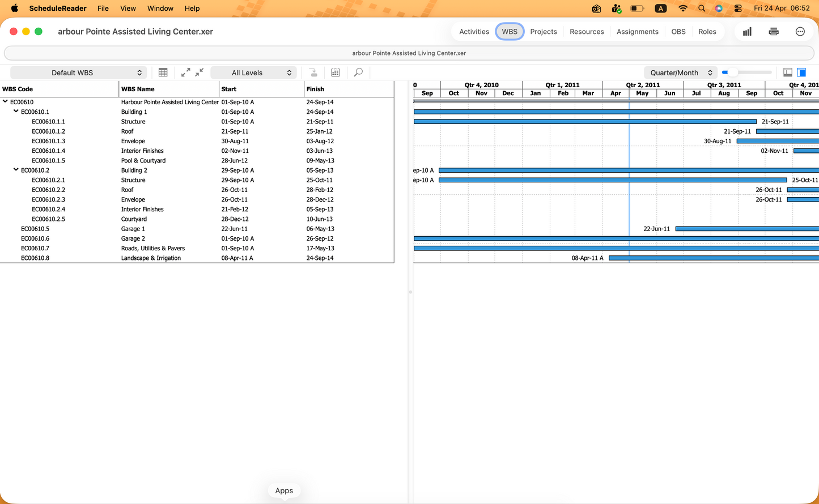
Task: Open Control Center in menu bar
Action: pos(738,8)
